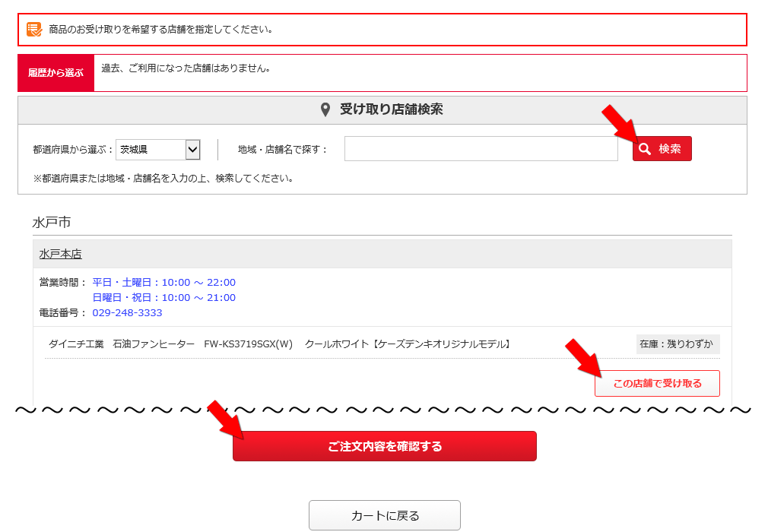768x532 pixels.
Task: Click the 営業時間 label
Action: pyautogui.click(x=62, y=283)
